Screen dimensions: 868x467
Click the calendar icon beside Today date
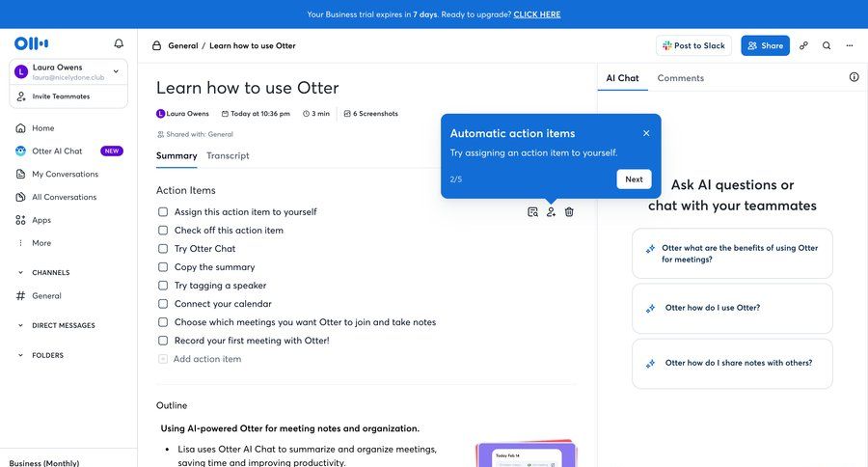pos(225,114)
